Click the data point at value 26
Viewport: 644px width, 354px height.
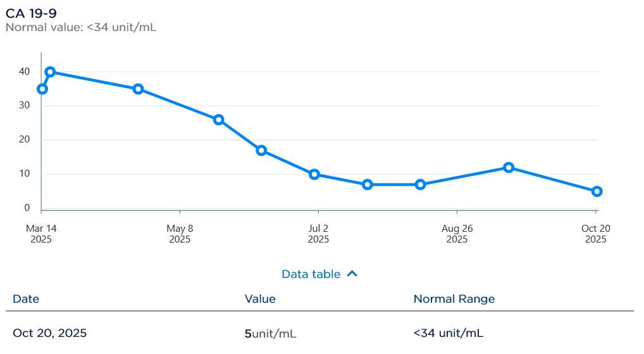219,120
